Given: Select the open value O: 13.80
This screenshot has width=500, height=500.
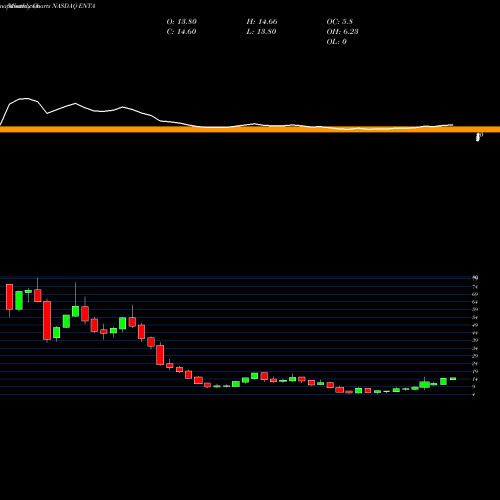Looking at the screenshot, I should click(x=182, y=22).
